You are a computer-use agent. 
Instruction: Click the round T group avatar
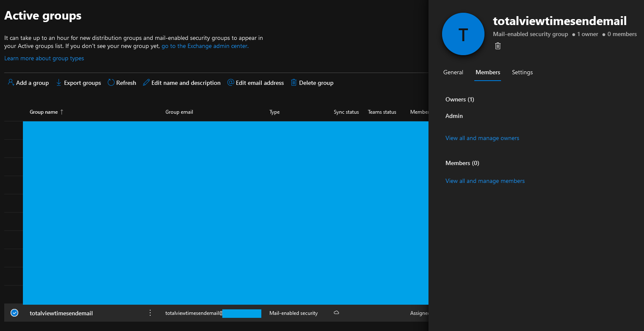point(463,34)
